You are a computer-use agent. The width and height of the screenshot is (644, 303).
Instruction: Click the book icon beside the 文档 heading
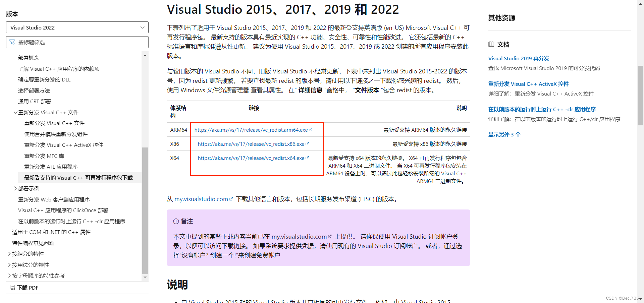[x=492, y=44]
